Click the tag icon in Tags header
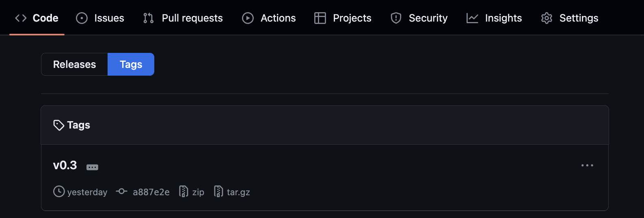The width and height of the screenshot is (644, 218). point(59,125)
